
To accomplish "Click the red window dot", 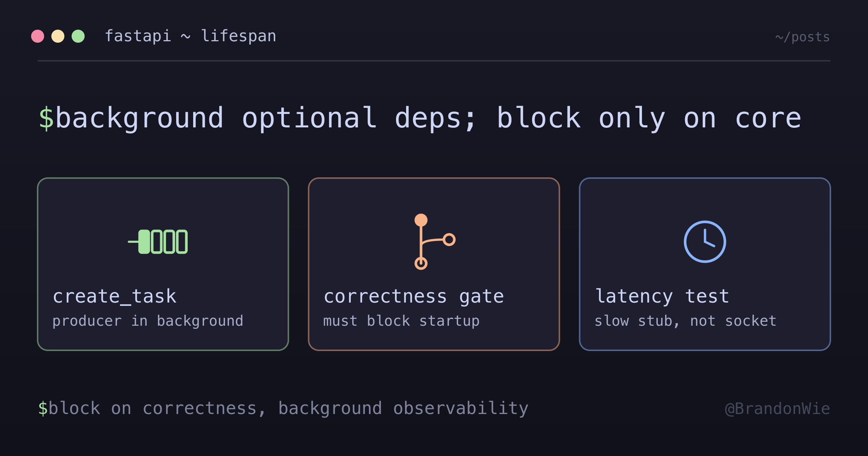I will pos(38,36).
